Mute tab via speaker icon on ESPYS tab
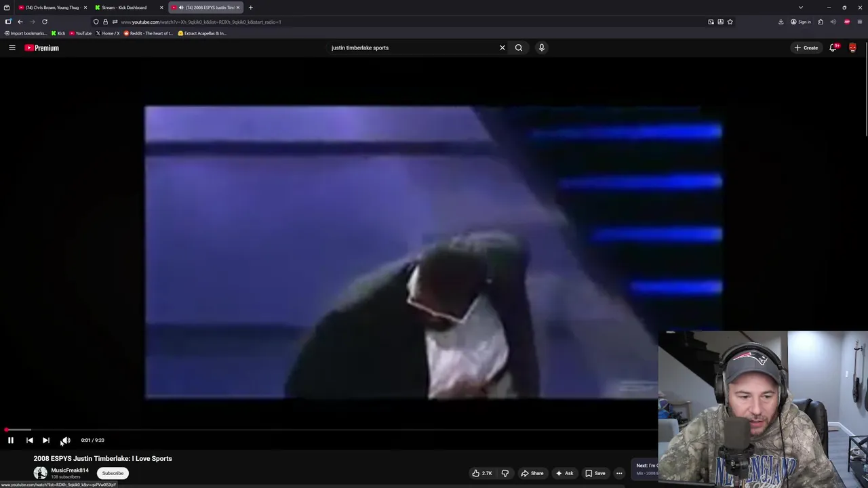This screenshot has height=488, width=868. [181, 7]
